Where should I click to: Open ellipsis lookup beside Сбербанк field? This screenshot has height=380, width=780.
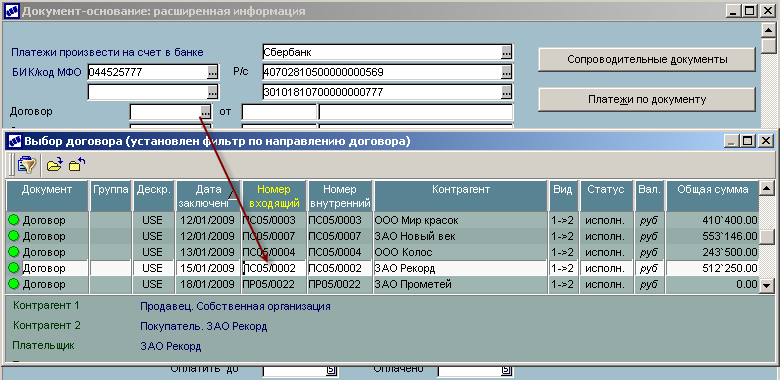[x=506, y=52]
